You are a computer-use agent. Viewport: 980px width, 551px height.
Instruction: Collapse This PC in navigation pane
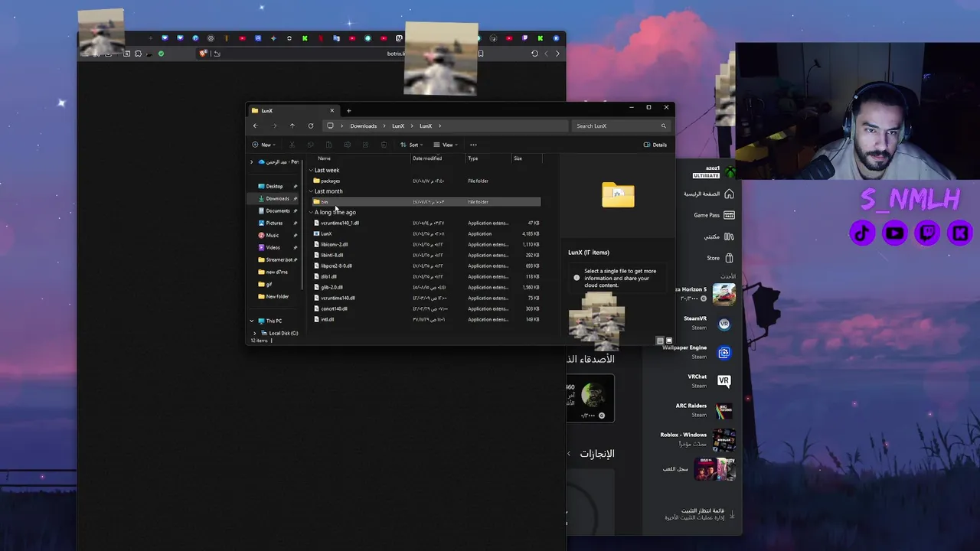(252, 321)
